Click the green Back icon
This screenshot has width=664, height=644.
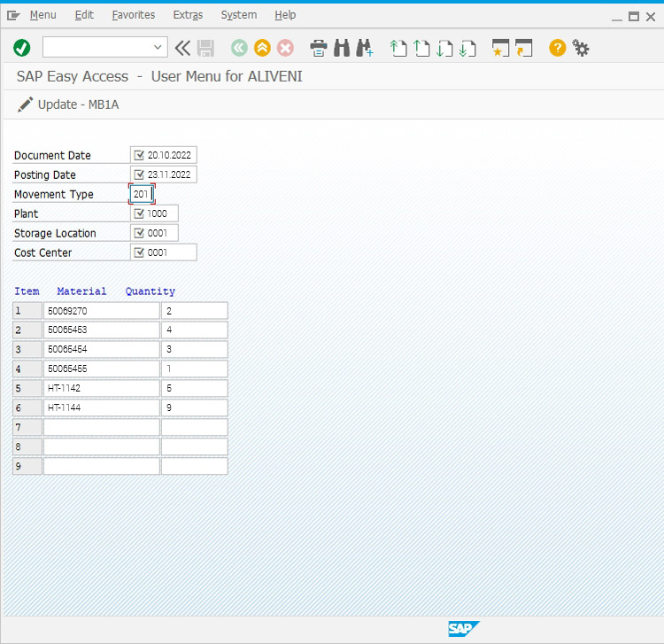pos(239,48)
